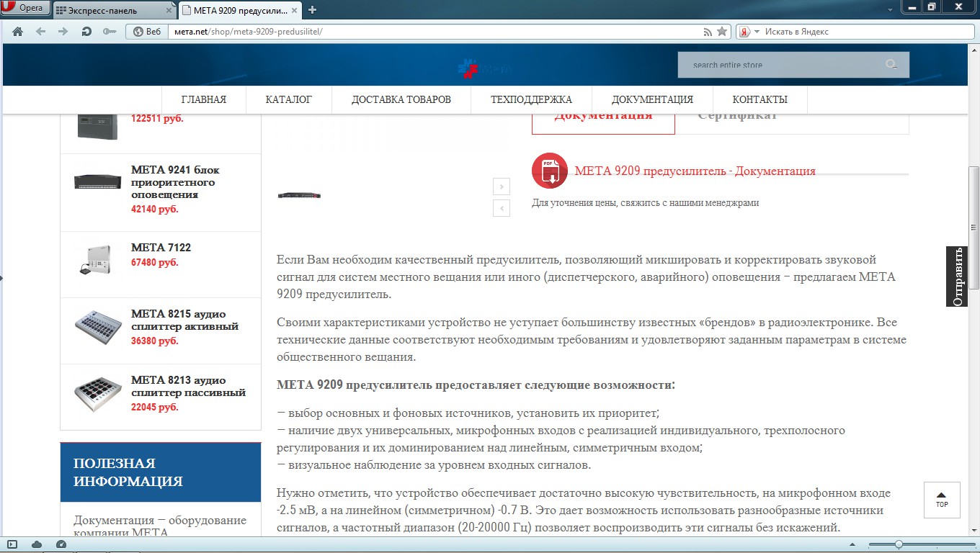Open the ДОСТАВКА ТОВАРОВ menu item
The width and height of the screenshot is (980, 553).
pyautogui.click(x=401, y=99)
